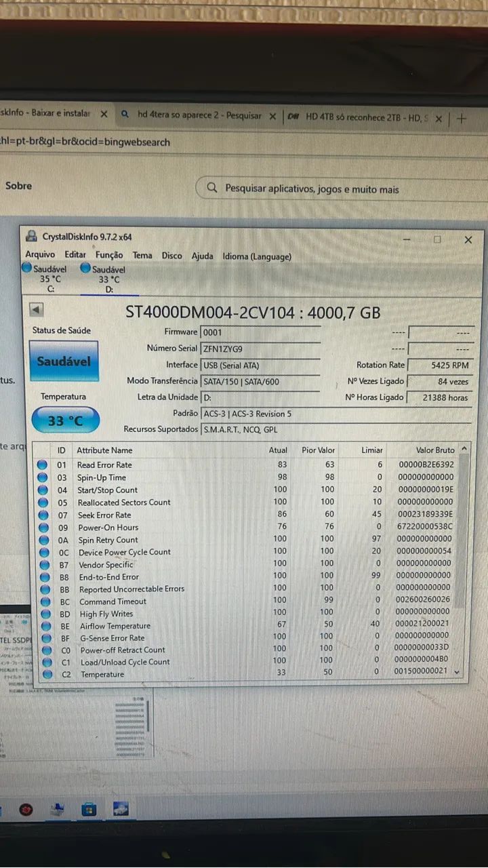Click the Rotation Rate value 5425 RPM
Image resolution: width=488 pixels, height=868 pixels.
[x=440, y=365]
